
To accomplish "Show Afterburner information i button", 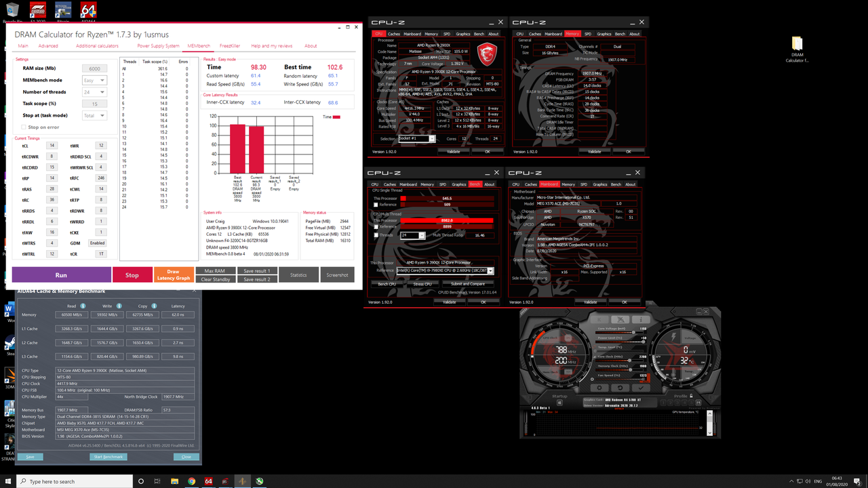I will (x=641, y=319).
